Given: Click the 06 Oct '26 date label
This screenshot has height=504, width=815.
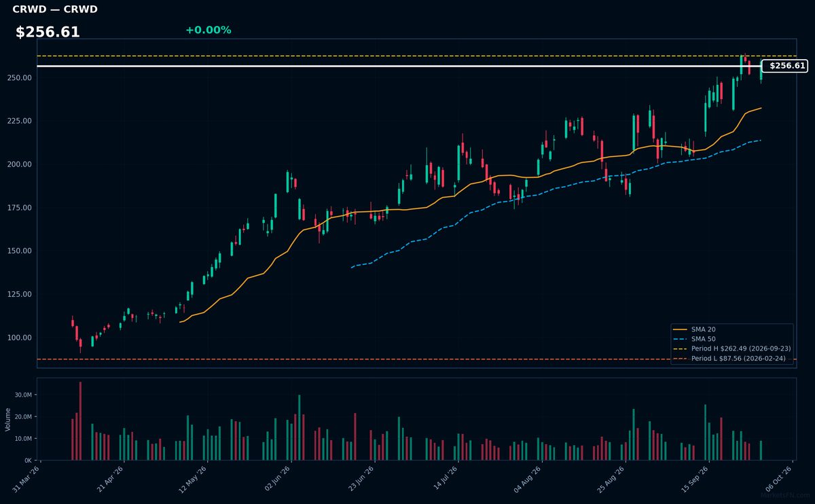Looking at the screenshot, I should [x=778, y=478].
